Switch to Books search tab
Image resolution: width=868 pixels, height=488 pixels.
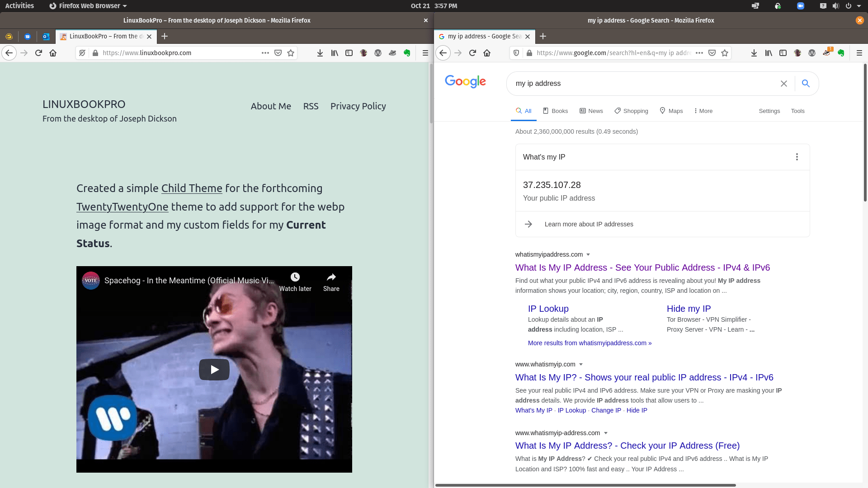555,111
